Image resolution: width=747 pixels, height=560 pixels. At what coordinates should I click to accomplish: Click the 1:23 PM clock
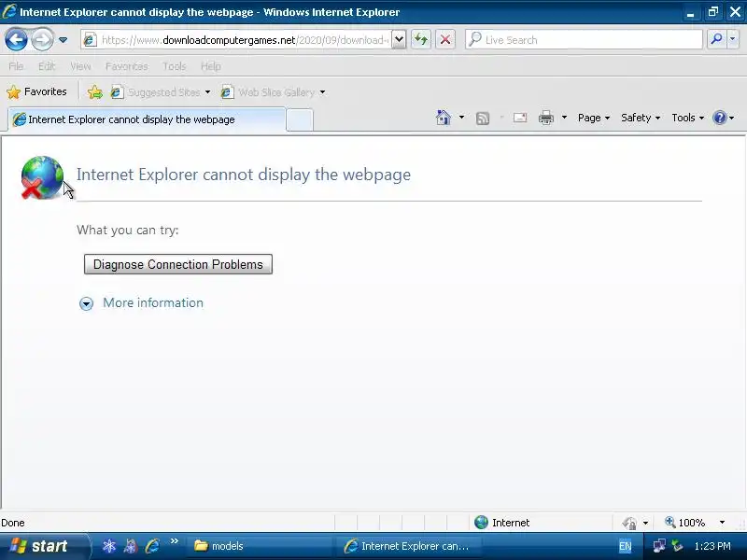click(x=712, y=546)
